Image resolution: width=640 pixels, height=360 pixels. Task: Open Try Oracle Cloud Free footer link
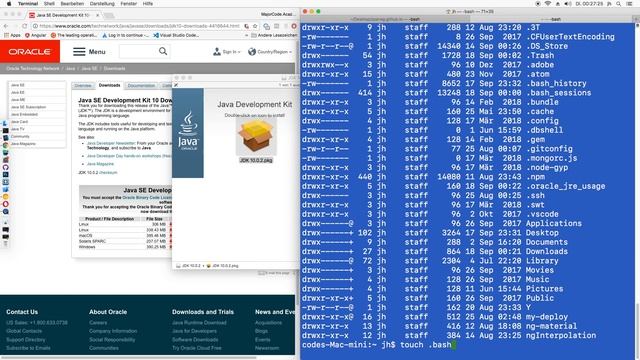pyautogui.click(x=197, y=348)
